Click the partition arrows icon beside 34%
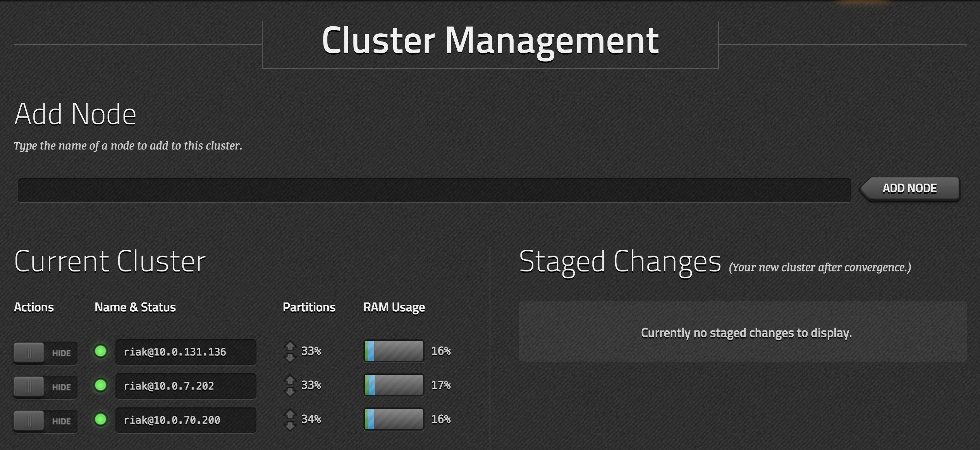Image resolution: width=980 pixels, height=450 pixels. click(x=290, y=420)
